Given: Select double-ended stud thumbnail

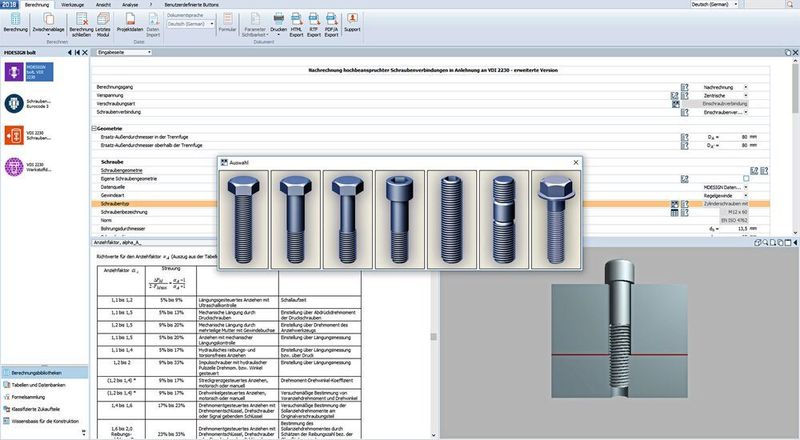Looking at the screenshot, I should click(x=504, y=219).
